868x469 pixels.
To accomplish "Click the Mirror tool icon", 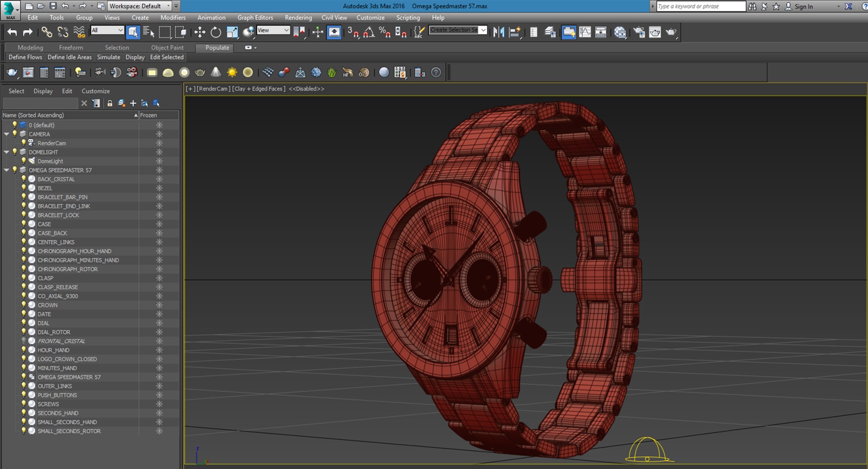I will click(x=499, y=32).
